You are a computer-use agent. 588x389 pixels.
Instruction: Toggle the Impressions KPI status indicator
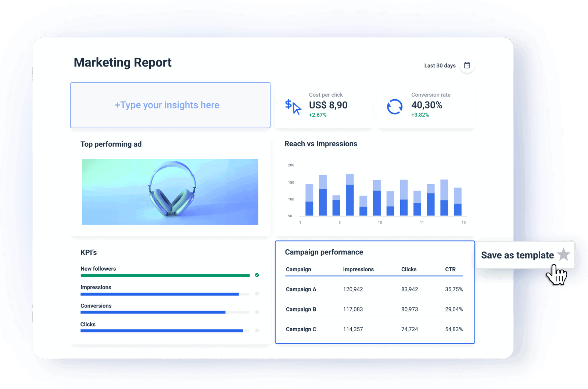click(x=257, y=294)
